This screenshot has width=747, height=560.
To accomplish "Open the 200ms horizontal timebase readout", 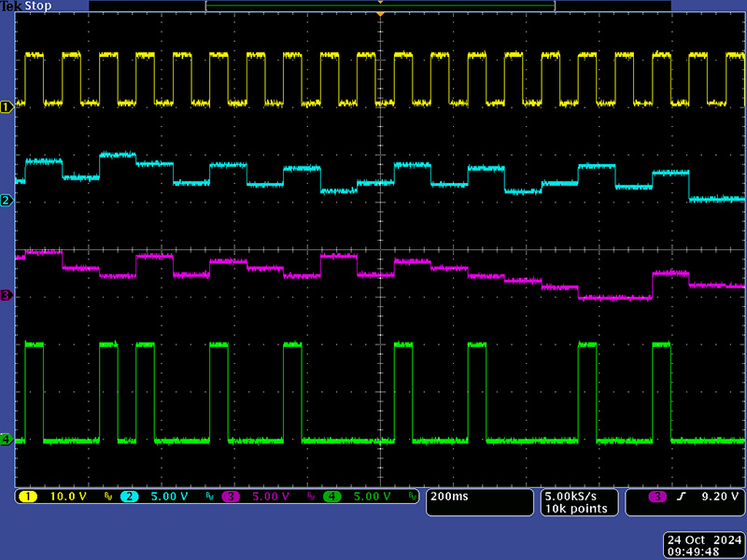I will point(451,497).
